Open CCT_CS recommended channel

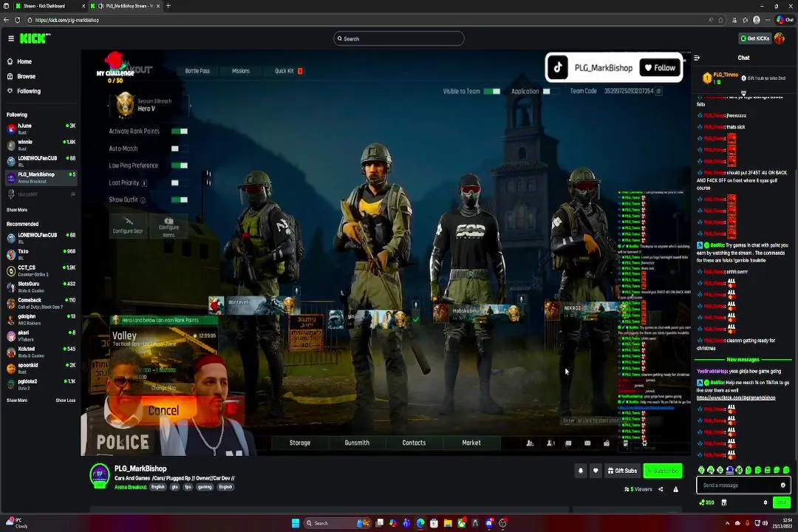point(41,270)
